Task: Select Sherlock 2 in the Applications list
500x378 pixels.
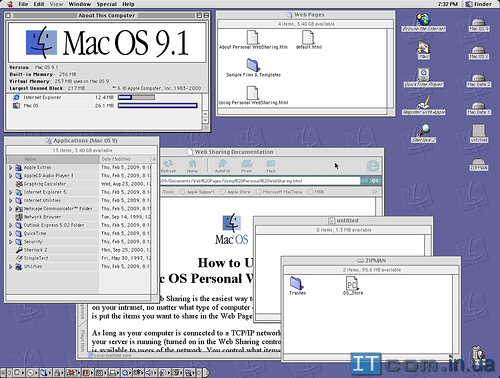Action: click(31, 250)
